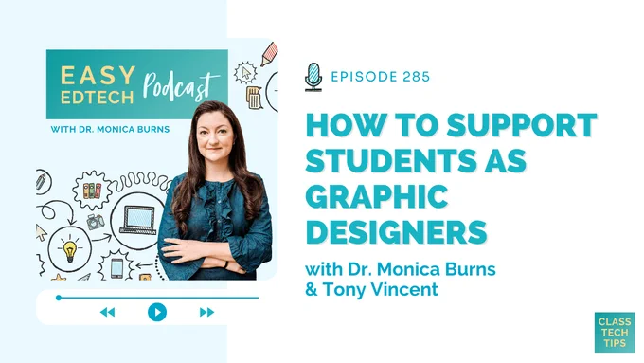
Task: Click the smartphone doodle icon
Action: click(117, 268)
